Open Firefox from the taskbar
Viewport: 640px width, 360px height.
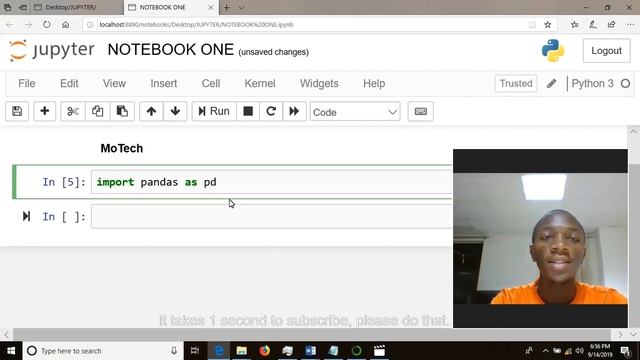click(264, 351)
